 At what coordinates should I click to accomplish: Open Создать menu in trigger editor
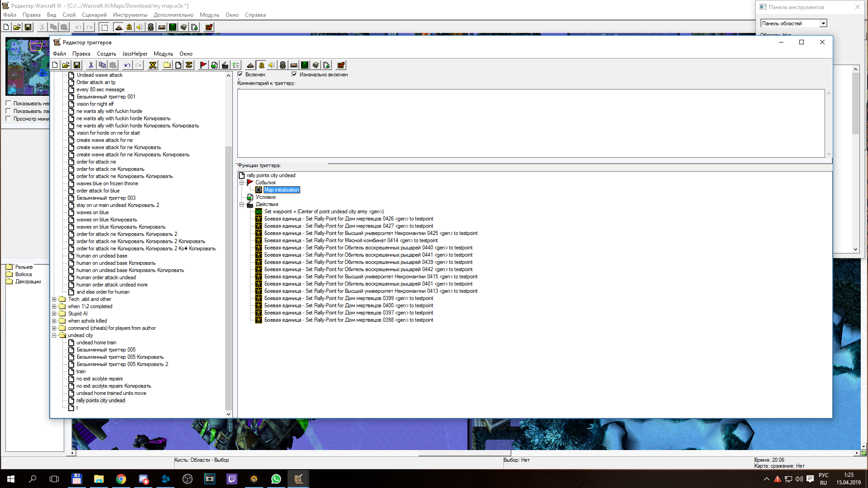(106, 54)
